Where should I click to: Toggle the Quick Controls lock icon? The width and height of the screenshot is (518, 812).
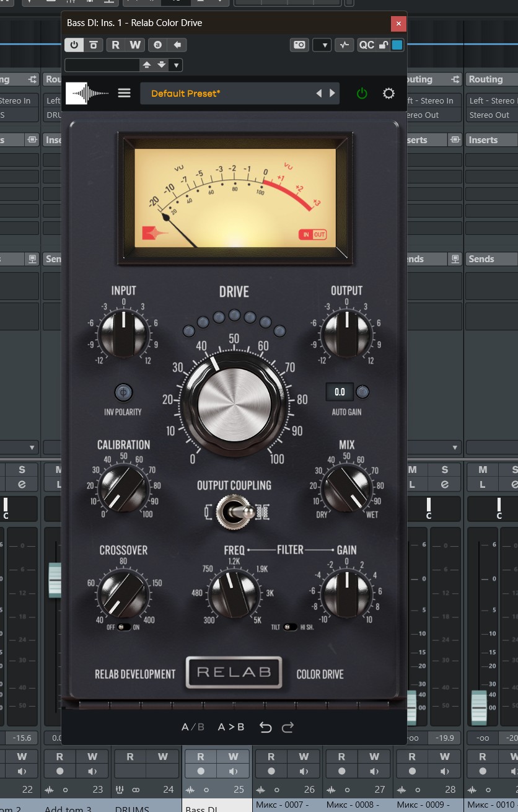pos(384,45)
